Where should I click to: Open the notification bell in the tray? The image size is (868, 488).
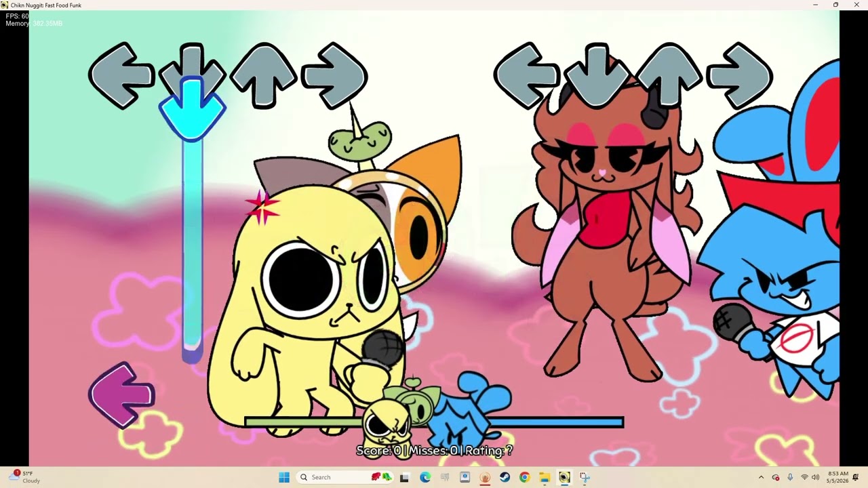856,477
